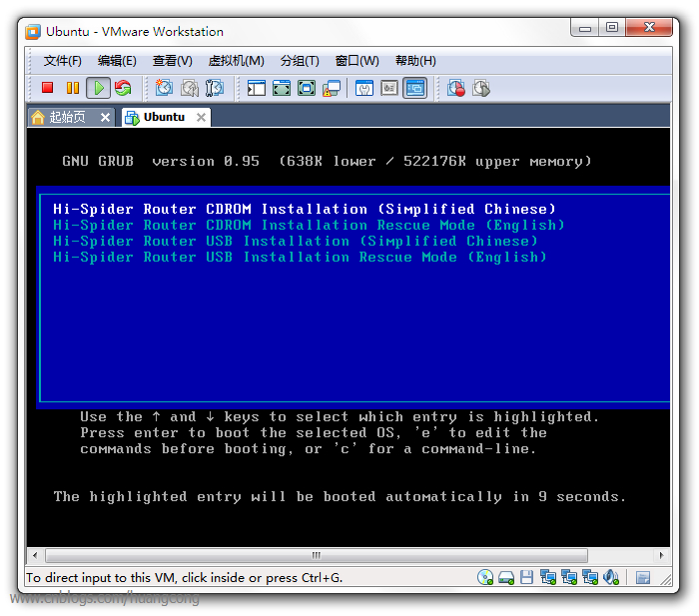The width and height of the screenshot is (699, 616).
Task: Click the sound card status icon
Action: [611, 577]
